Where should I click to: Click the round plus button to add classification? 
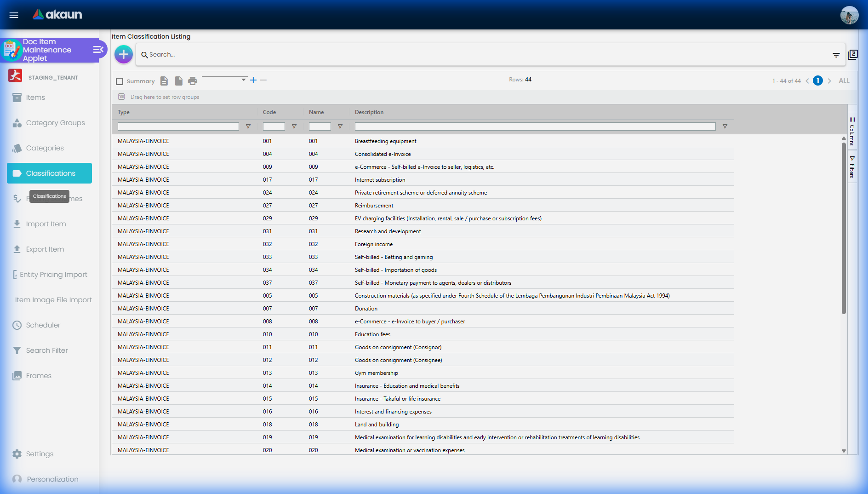123,54
